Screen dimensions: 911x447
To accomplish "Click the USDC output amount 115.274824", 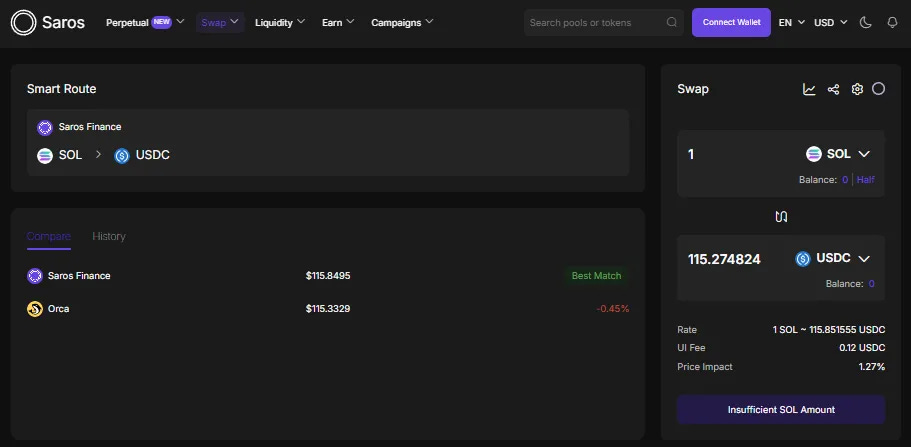I will pos(724,260).
